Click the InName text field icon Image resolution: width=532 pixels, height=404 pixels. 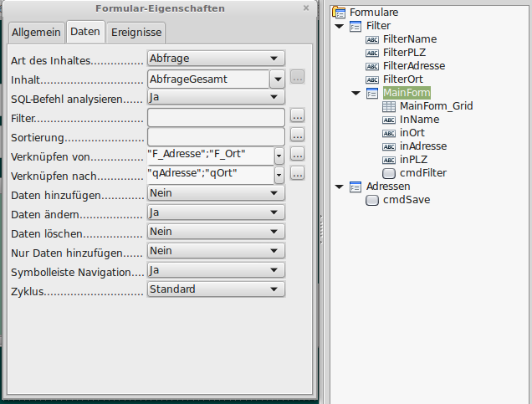(389, 120)
